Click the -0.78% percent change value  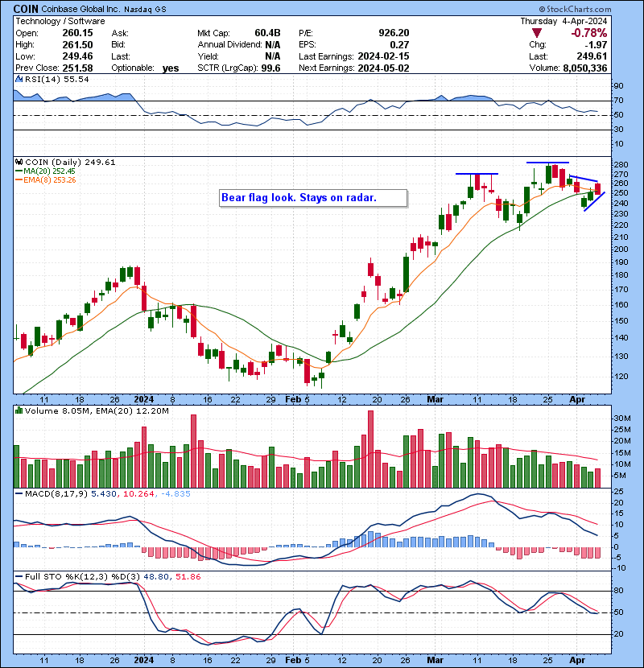[x=589, y=33]
